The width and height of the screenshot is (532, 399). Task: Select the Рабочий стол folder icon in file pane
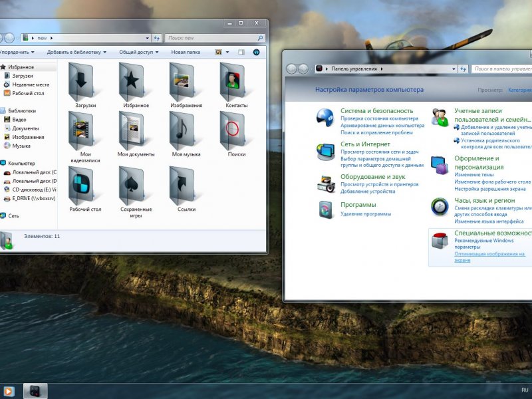point(80,186)
